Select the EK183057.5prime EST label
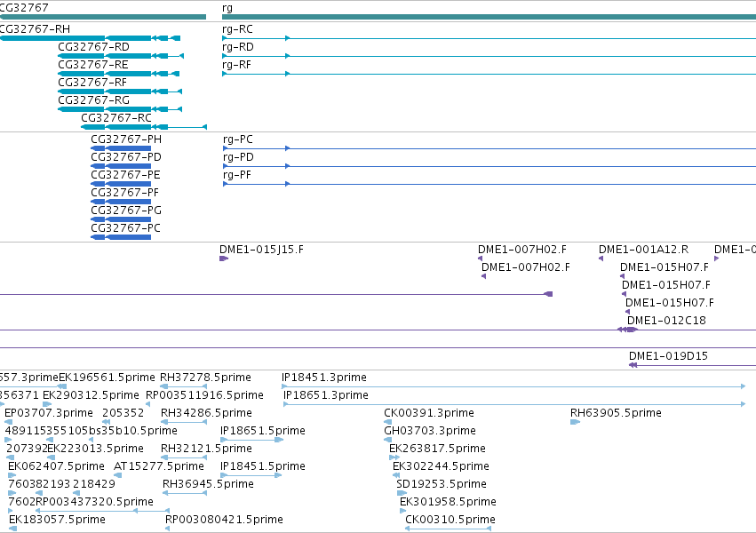The image size is (756, 533). point(58,520)
